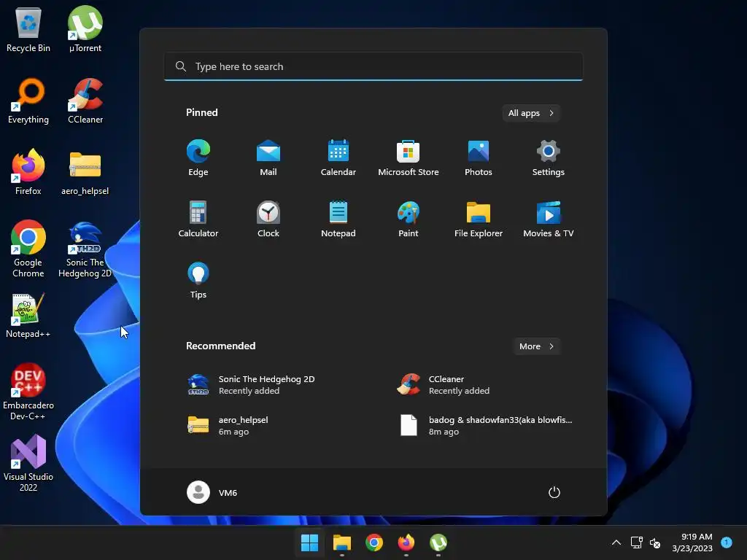Switch to Chrome on the taskbar
Image resolution: width=747 pixels, height=560 pixels.
tap(374, 542)
